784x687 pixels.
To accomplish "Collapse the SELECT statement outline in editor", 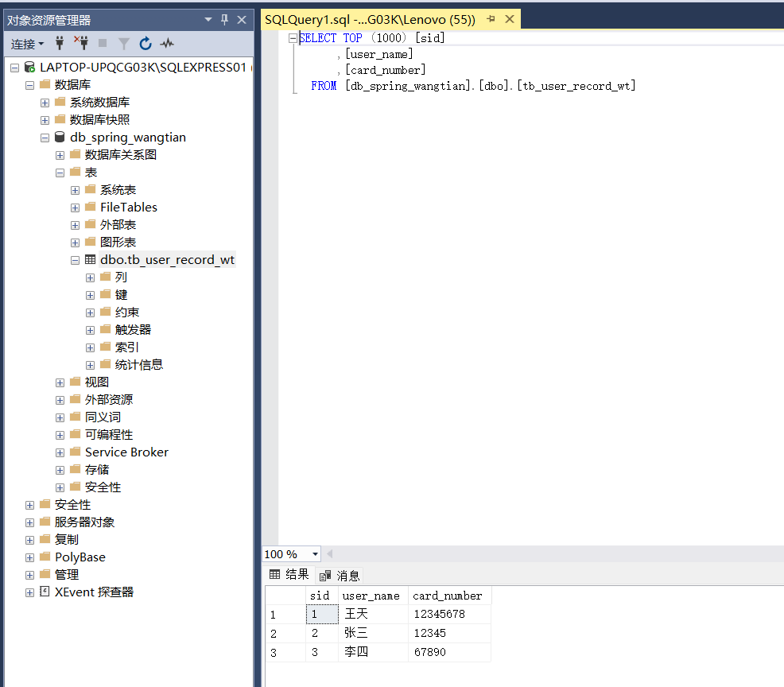I will 293,37.
